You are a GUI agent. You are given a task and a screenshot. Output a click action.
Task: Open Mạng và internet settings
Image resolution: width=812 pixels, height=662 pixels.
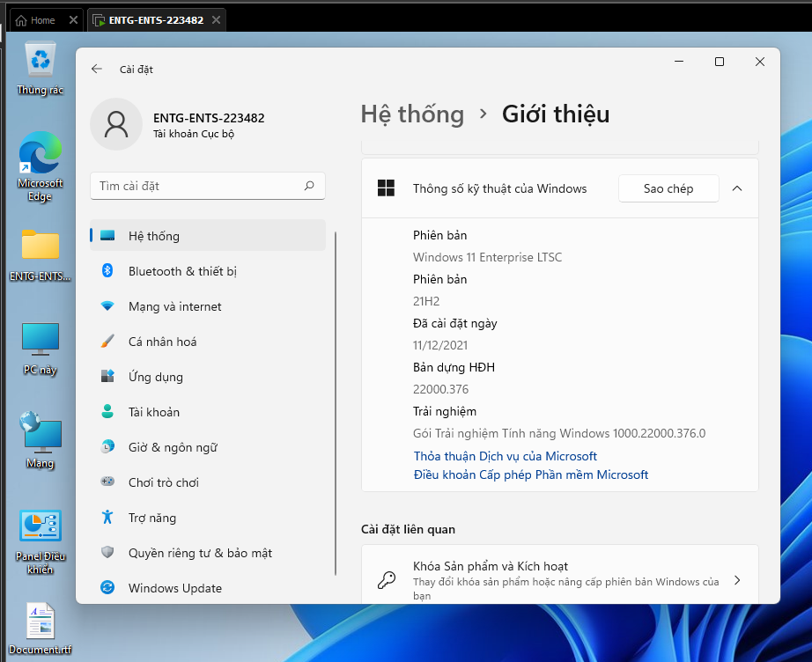[208, 305]
